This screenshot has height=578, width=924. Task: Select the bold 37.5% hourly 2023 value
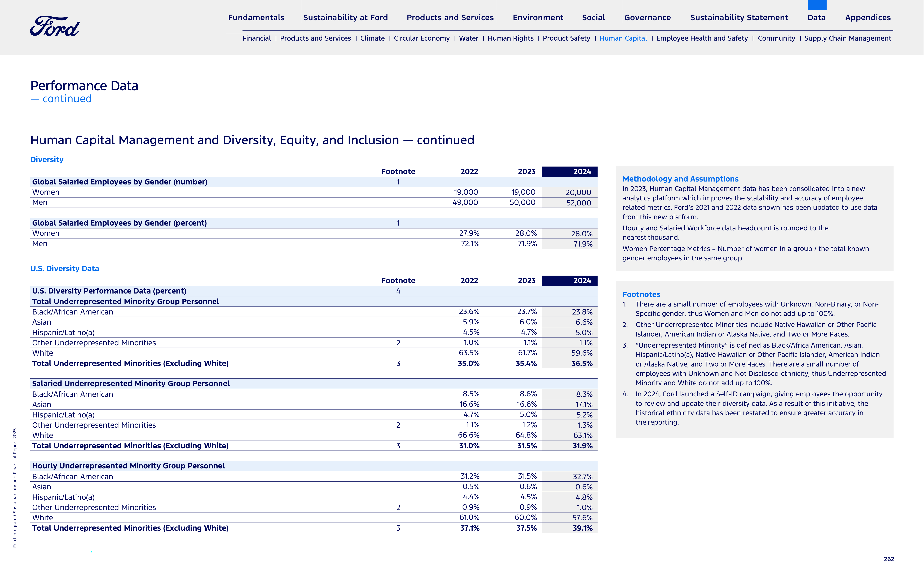pos(526,528)
